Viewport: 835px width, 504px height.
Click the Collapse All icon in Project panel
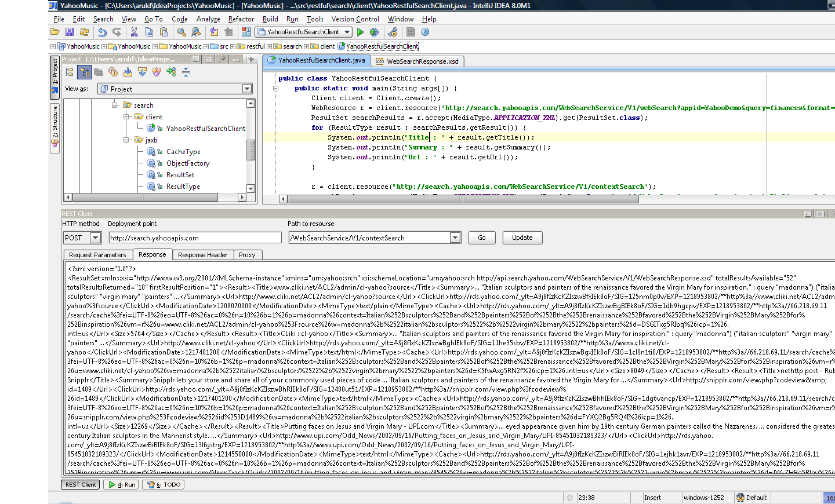pos(186,72)
